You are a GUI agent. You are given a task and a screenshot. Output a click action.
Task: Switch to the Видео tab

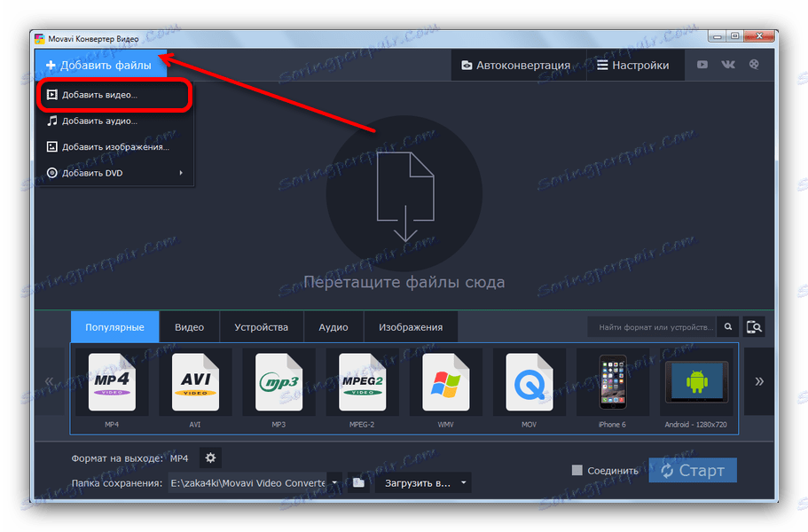click(x=189, y=327)
